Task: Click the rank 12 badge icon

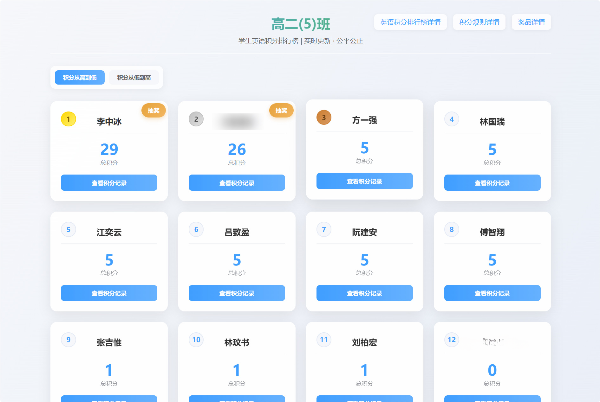Action: coord(452,340)
